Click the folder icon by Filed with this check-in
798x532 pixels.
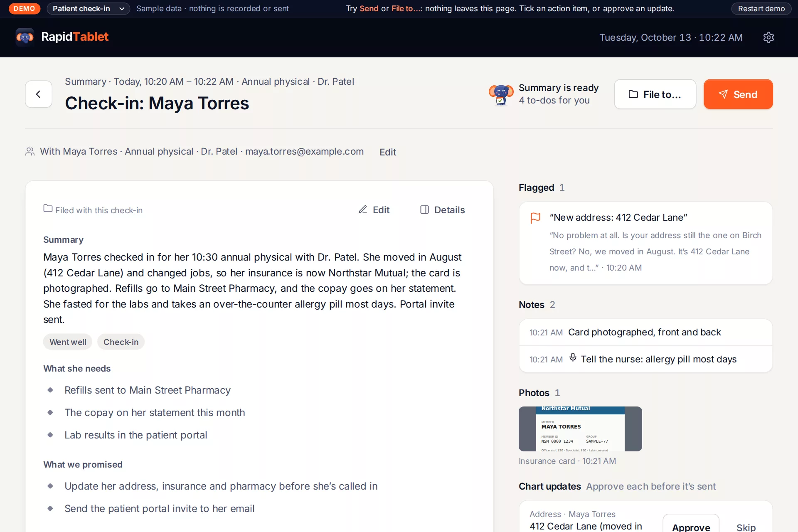click(x=48, y=208)
